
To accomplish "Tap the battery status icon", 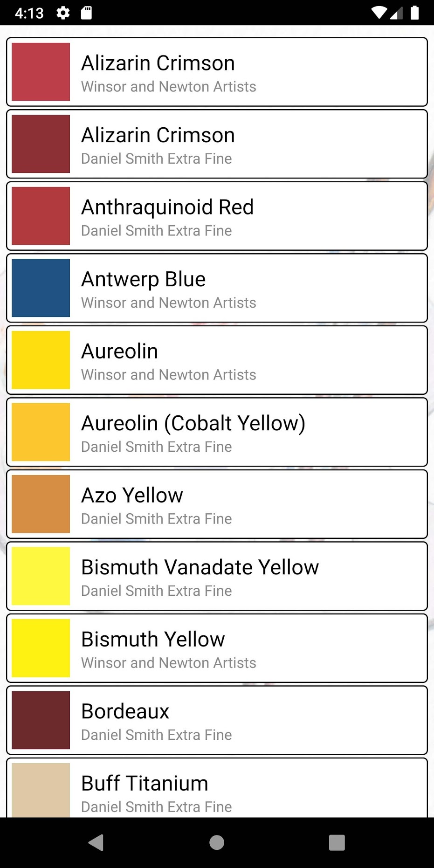I will 414,13.
